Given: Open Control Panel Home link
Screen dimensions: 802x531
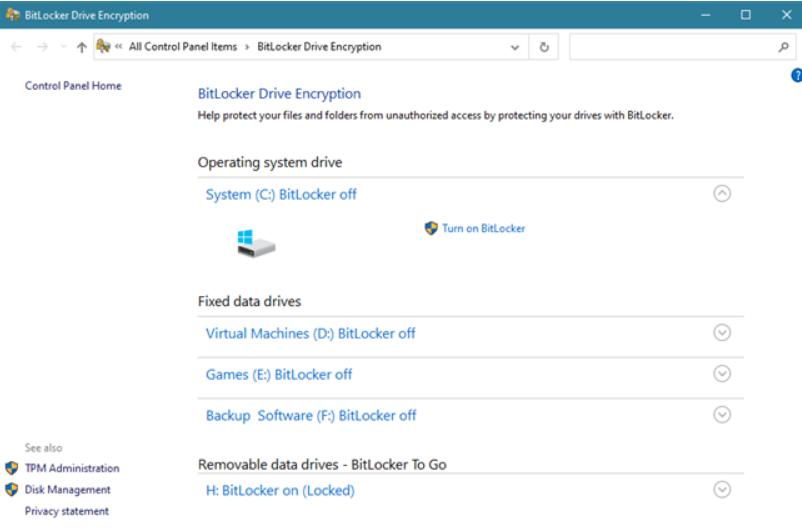Looking at the screenshot, I should pyautogui.click(x=73, y=85).
